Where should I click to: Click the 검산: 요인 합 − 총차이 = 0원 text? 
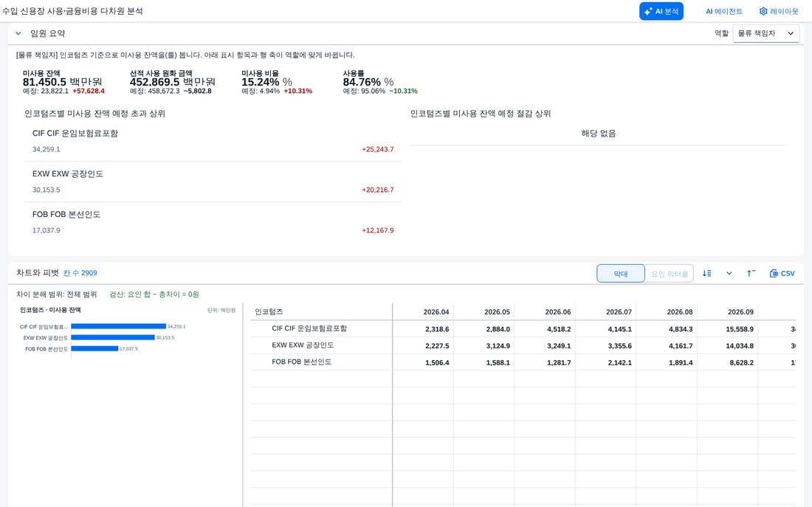tap(154, 294)
